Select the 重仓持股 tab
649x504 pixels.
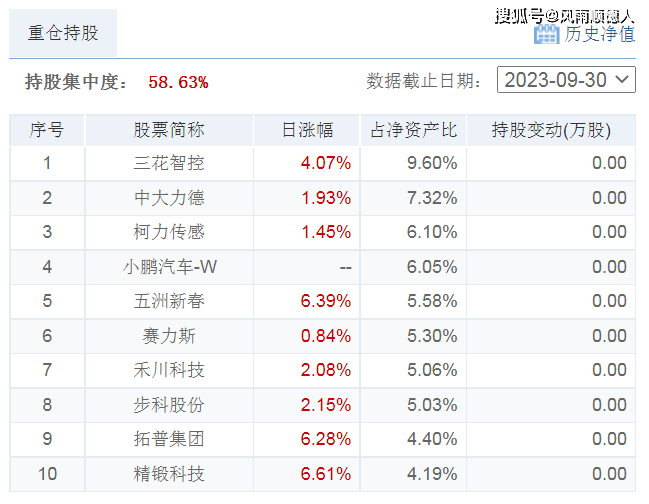(x=63, y=33)
